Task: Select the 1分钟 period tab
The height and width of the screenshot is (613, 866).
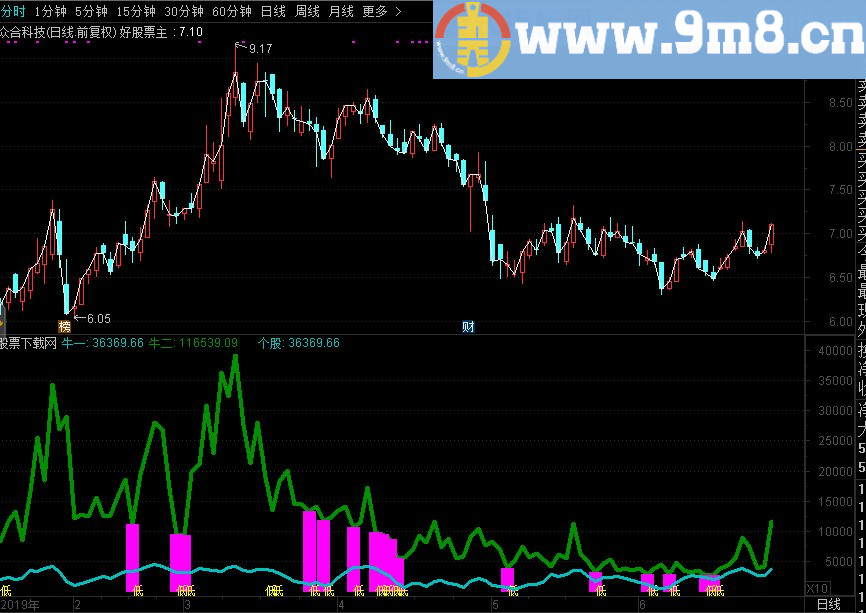Action: click(50, 11)
